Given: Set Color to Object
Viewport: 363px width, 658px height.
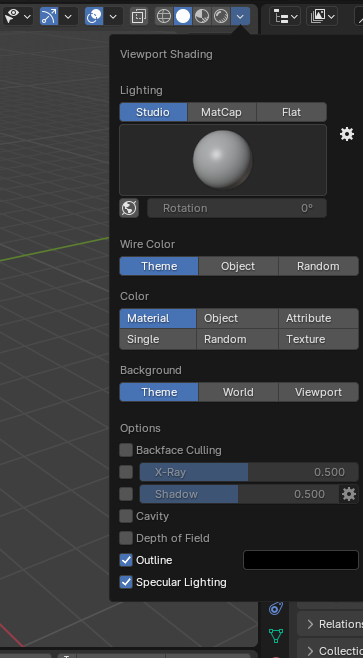Looking at the screenshot, I should click(x=238, y=319).
